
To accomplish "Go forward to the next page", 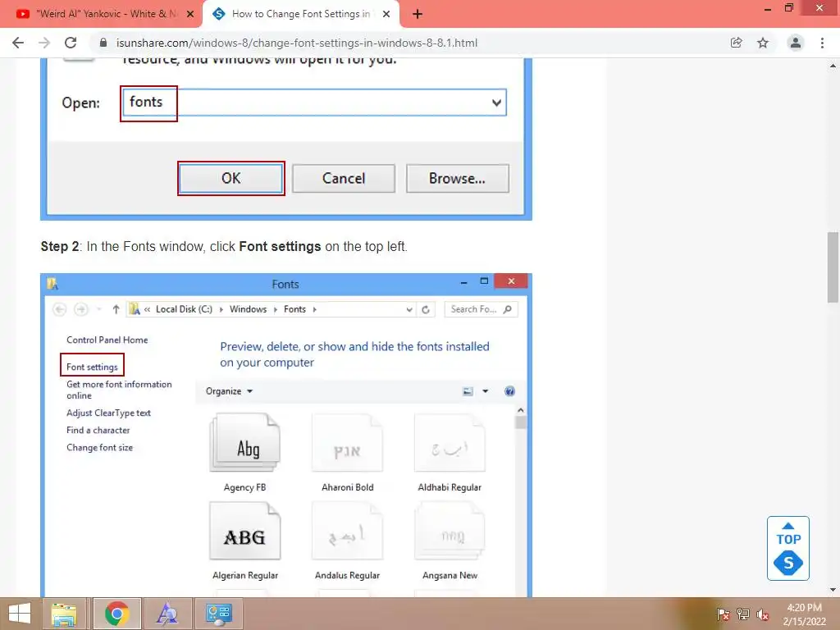I will pos(44,43).
